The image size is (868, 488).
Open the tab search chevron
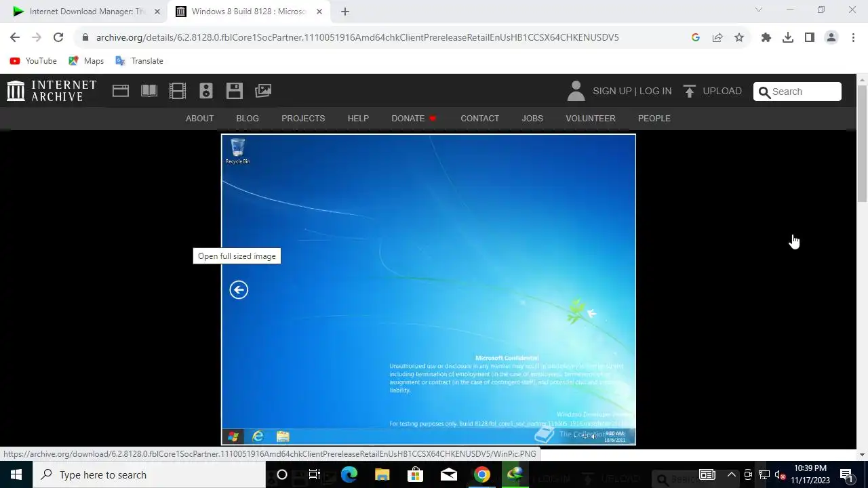[x=759, y=10]
